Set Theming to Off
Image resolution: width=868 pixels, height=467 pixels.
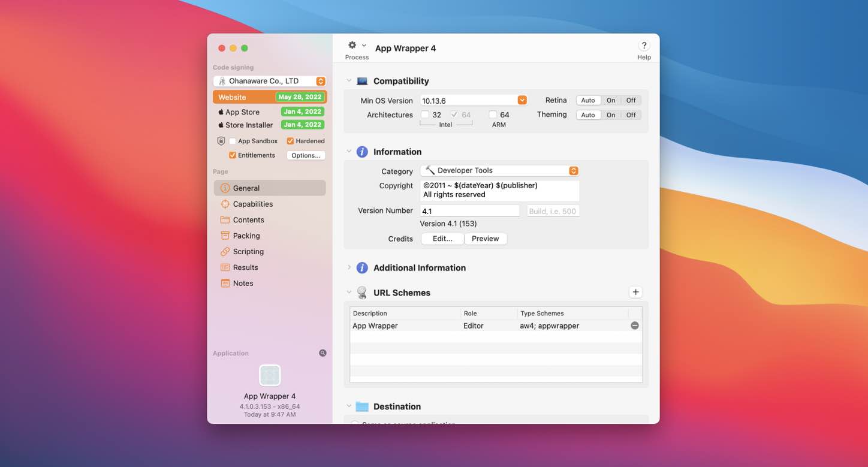coord(631,115)
